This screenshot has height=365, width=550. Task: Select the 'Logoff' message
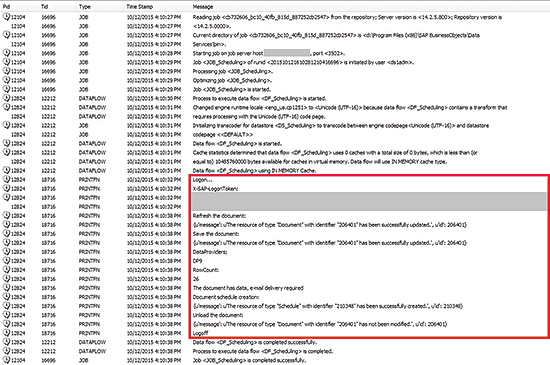(200, 333)
